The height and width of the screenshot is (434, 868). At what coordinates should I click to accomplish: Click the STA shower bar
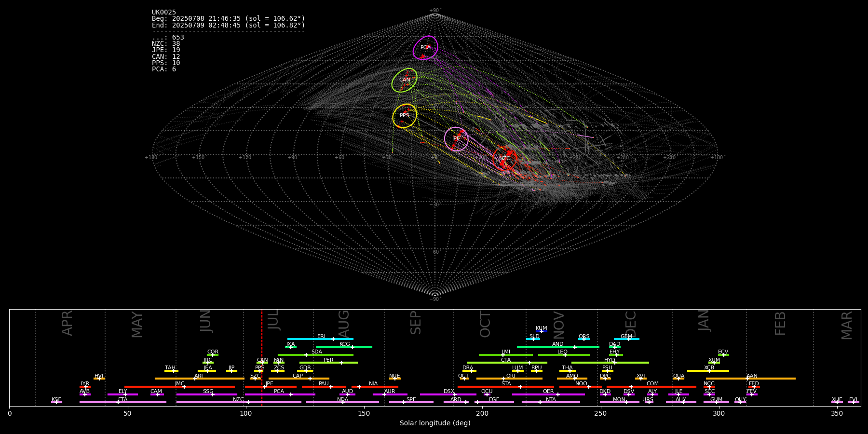pyautogui.click(x=506, y=387)
